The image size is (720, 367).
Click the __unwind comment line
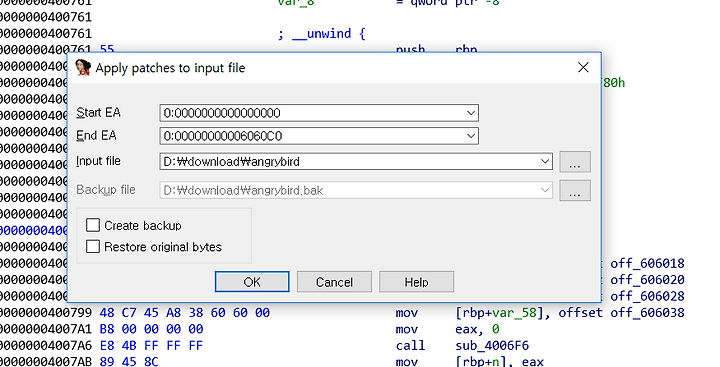[x=321, y=34]
